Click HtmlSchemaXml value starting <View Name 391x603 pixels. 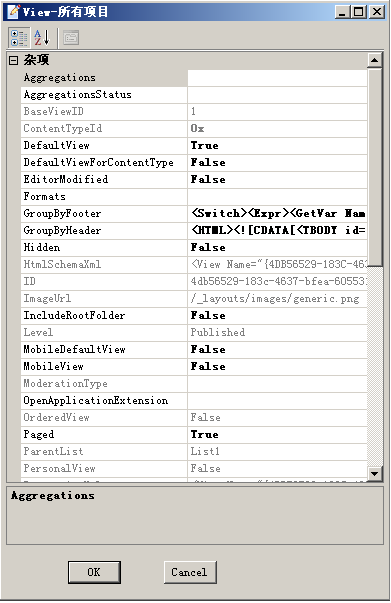278,265
